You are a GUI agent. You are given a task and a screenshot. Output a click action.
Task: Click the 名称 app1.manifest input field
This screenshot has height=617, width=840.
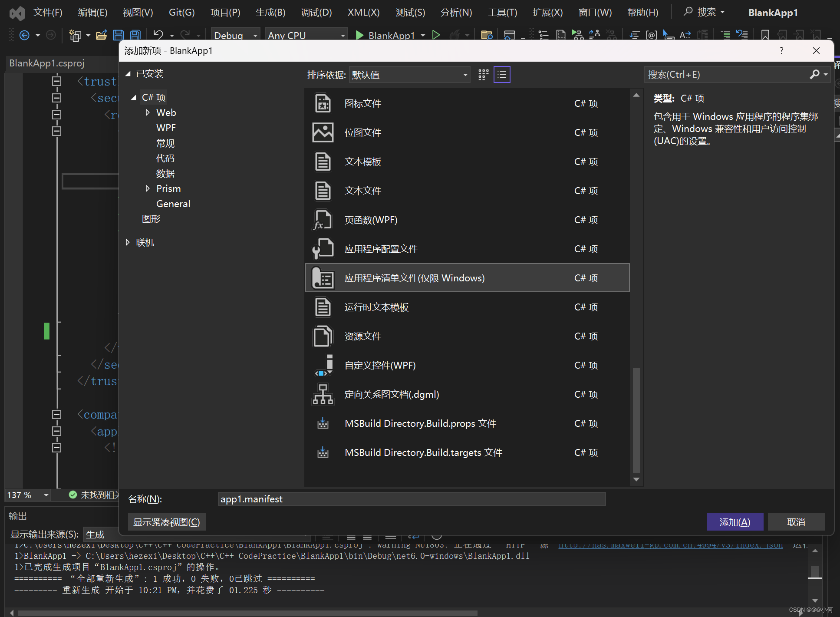pos(412,499)
